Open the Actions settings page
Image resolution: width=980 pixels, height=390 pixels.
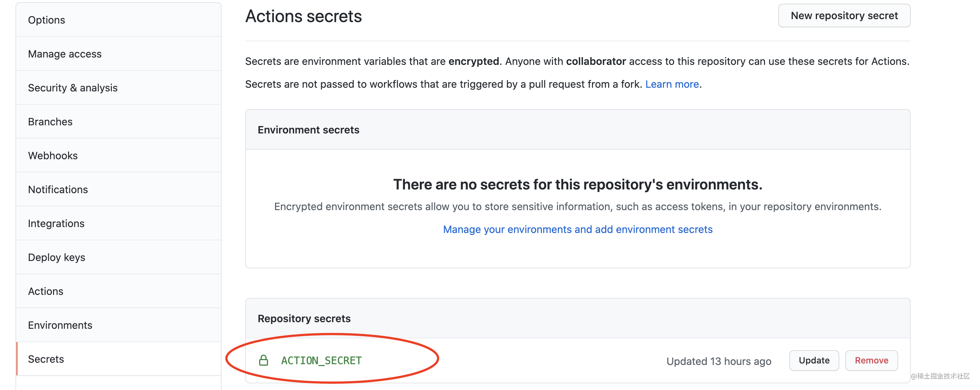119,291
